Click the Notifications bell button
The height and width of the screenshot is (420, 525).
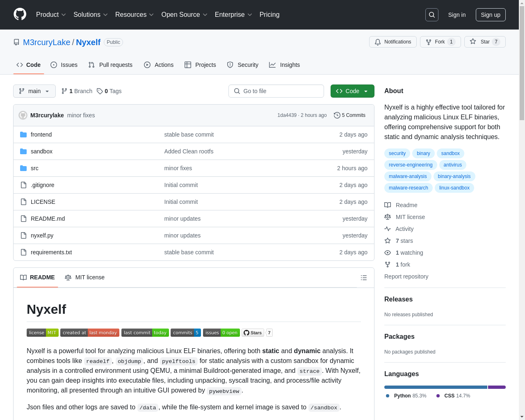(393, 42)
